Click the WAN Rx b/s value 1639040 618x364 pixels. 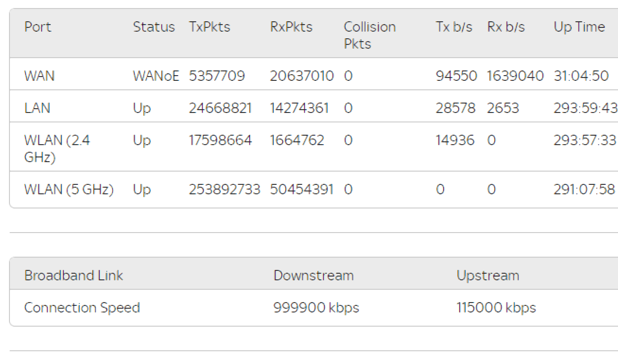click(515, 76)
